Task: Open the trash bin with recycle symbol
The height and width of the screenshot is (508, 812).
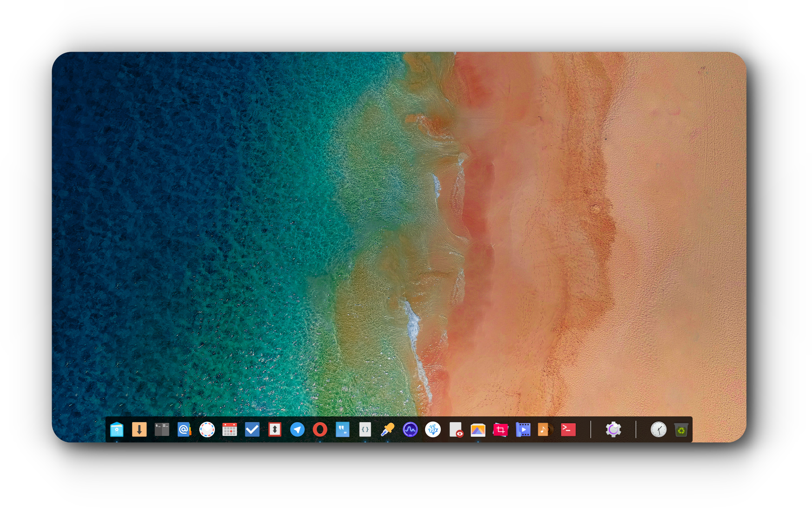Action: pyautogui.click(x=681, y=430)
